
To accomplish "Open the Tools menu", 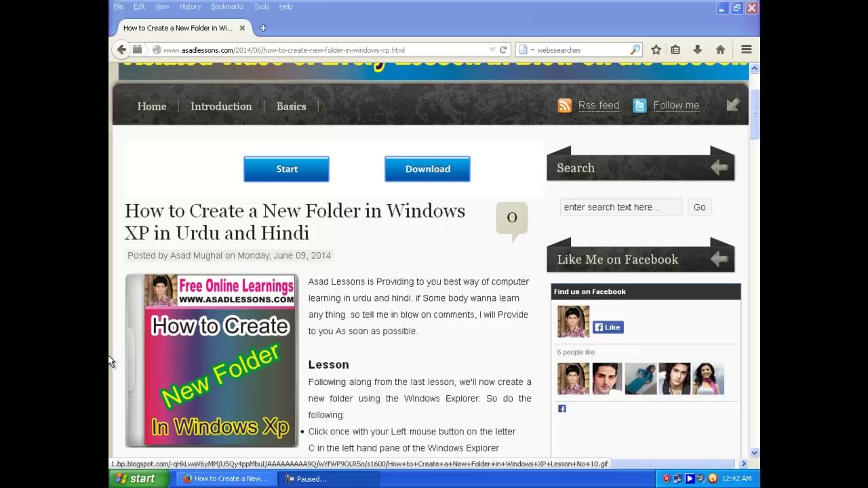I will pos(261,6).
